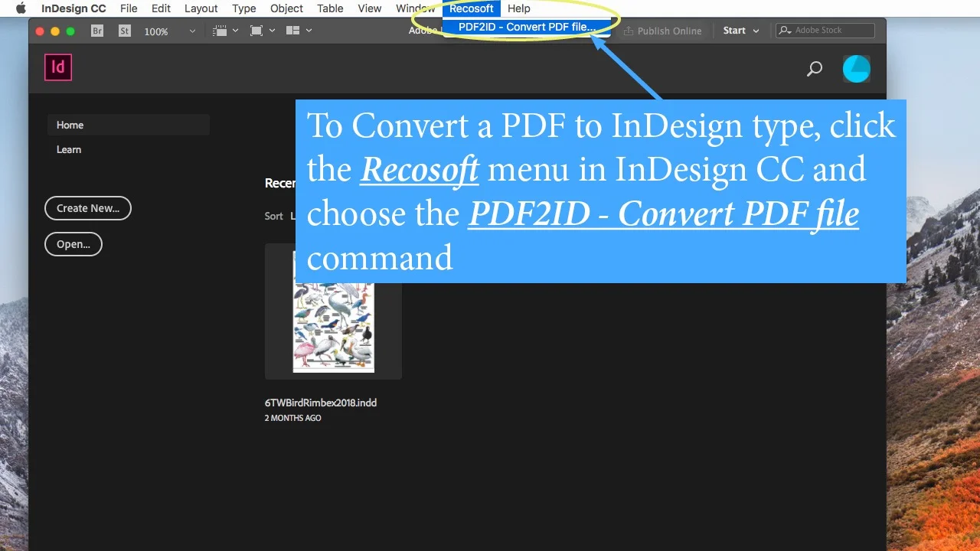
Task: Click the InDesign Id logo icon
Action: click(58, 67)
